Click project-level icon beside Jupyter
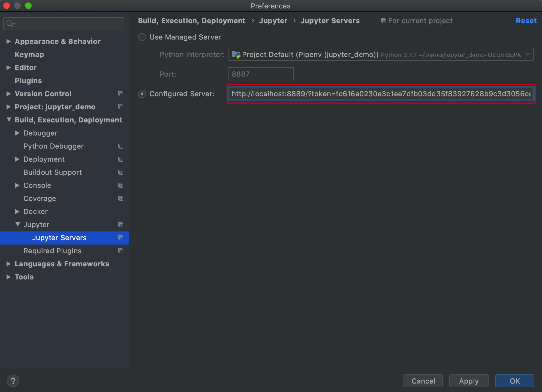542x392 pixels. pos(121,225)
